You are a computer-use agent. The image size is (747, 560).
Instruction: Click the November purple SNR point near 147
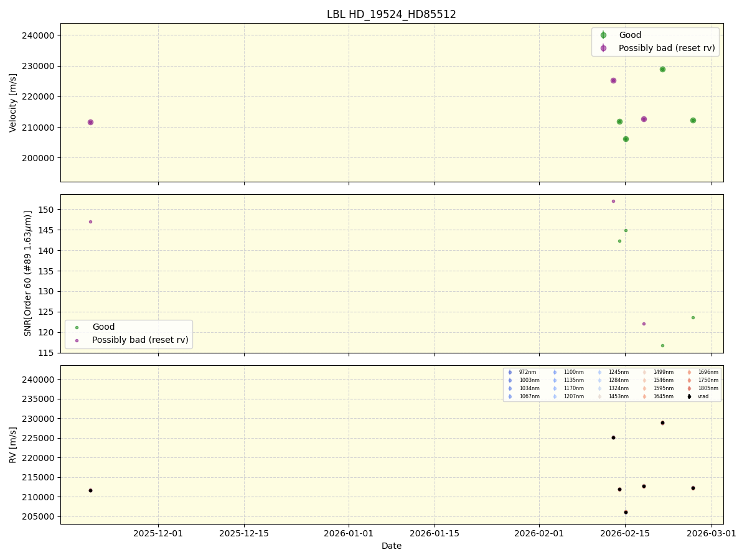[x=90, y=222]
